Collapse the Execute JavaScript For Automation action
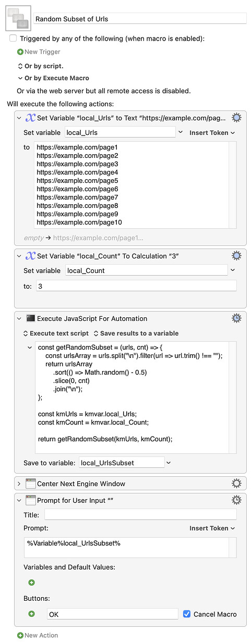Screen dimensions: 252x644 pos(19,318)
